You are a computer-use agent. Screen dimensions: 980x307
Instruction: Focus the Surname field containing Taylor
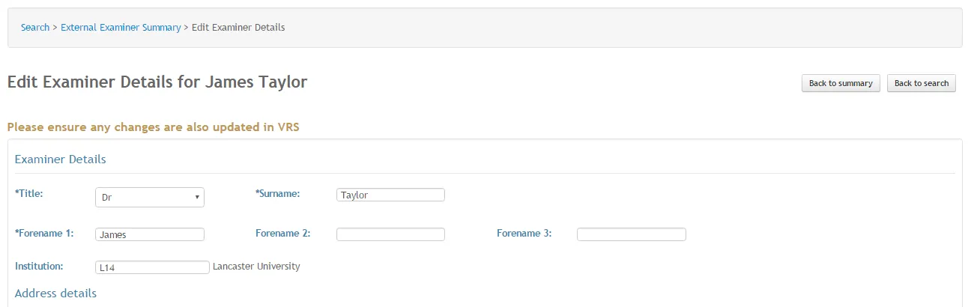pyautogui.click(x=390, y=195)
